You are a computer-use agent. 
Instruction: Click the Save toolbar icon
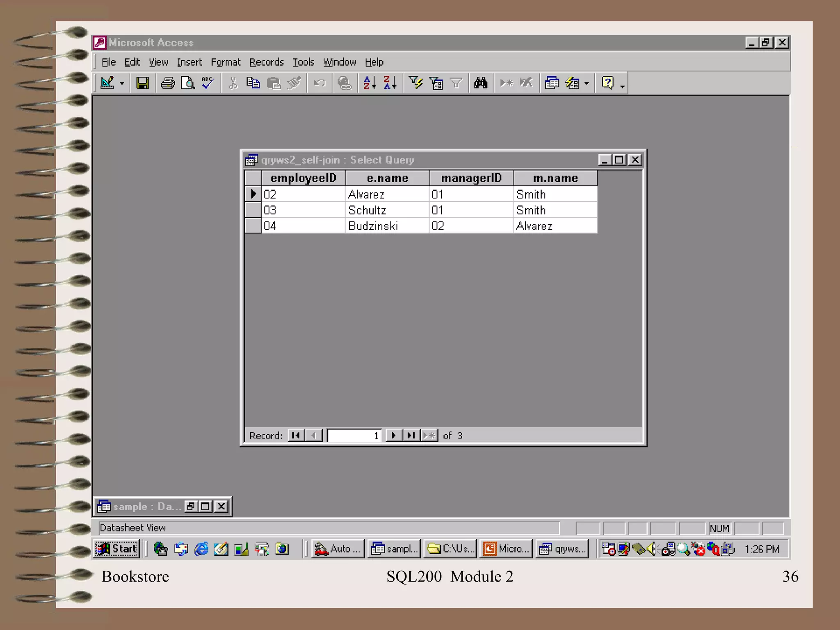tap(142, 83)
